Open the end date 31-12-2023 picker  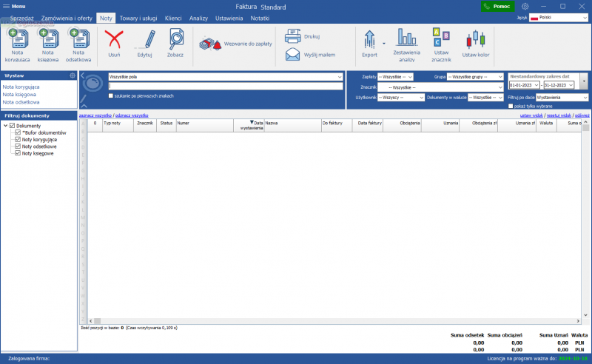click(x=571, y=85)
